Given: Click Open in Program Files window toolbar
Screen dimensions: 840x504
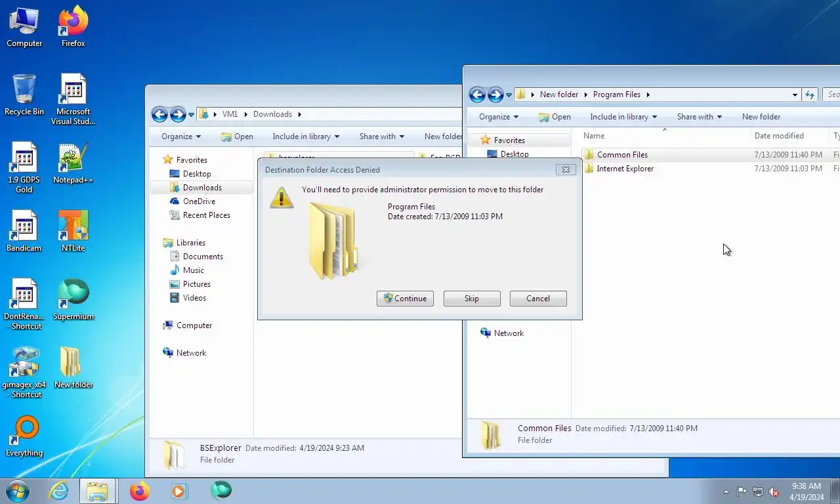Looking at the screenshot, I should [555, 117].
